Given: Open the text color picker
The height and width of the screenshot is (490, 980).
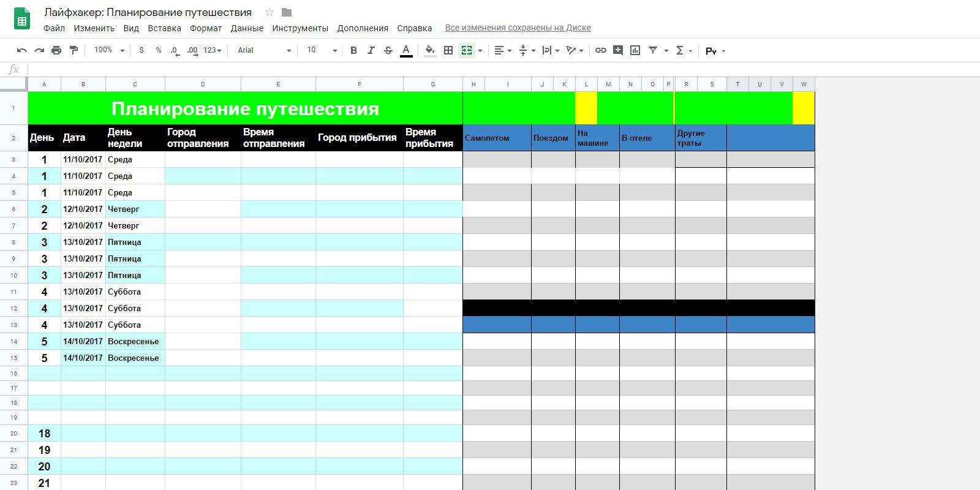Looking at the screenshot, I should point(406,50).
